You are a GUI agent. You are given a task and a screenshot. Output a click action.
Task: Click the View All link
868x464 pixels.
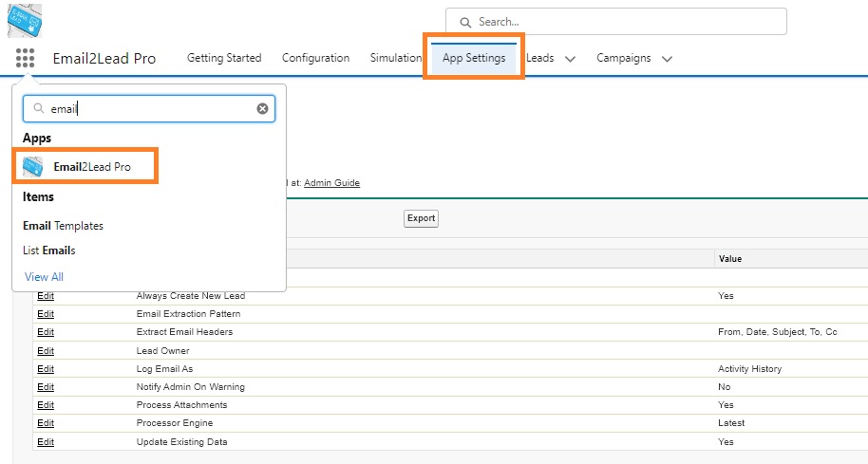(x=45, y=277)
